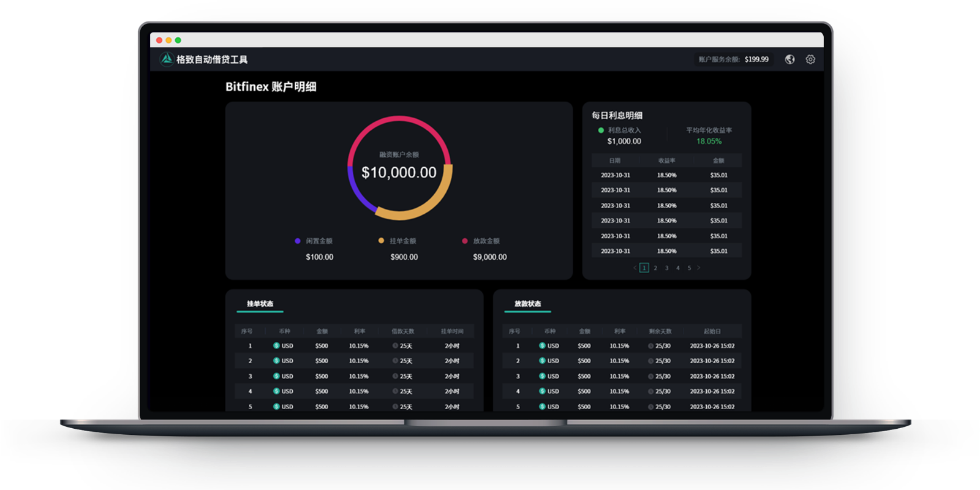The image size is (980, 490).
Task: Select page 2 in the interest pagination
Action: [x=655, y=268]
